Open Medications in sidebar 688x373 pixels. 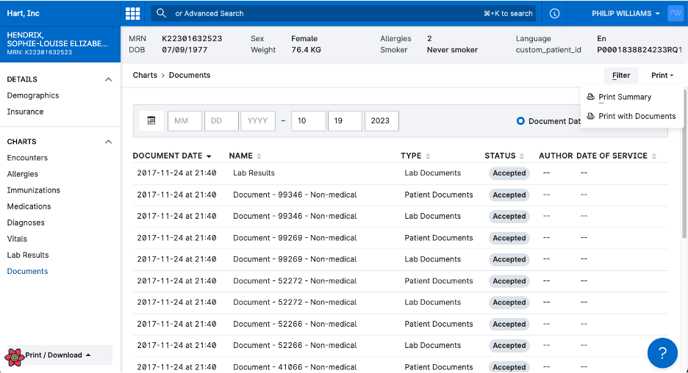pyautogui.click(x=29, y=207)
